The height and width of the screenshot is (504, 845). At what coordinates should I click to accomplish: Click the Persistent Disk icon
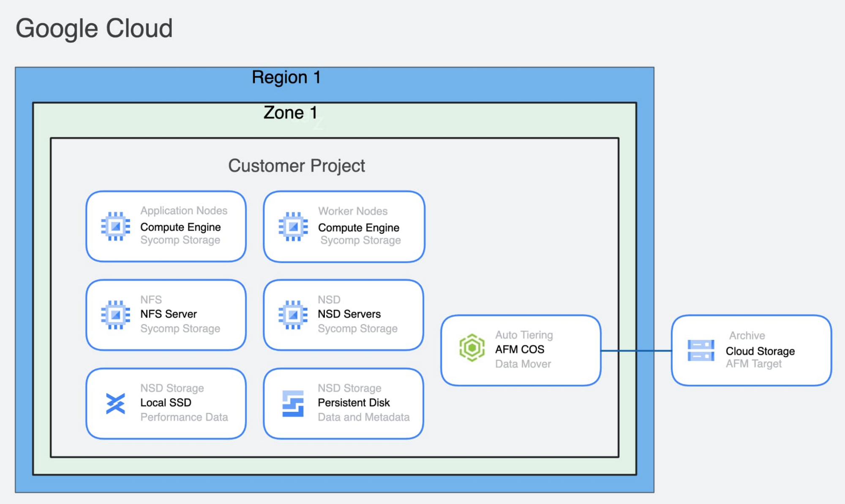[293, 404]
